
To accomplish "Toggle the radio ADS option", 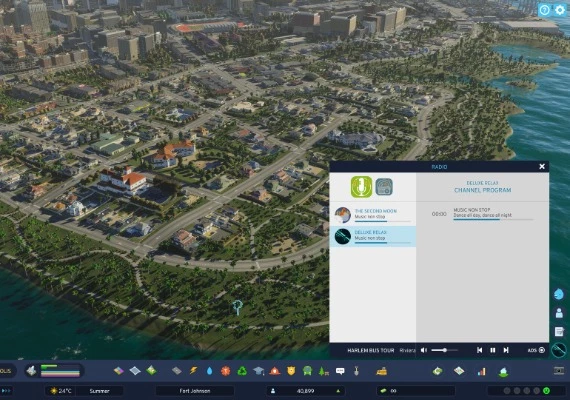I will (537, 350).
